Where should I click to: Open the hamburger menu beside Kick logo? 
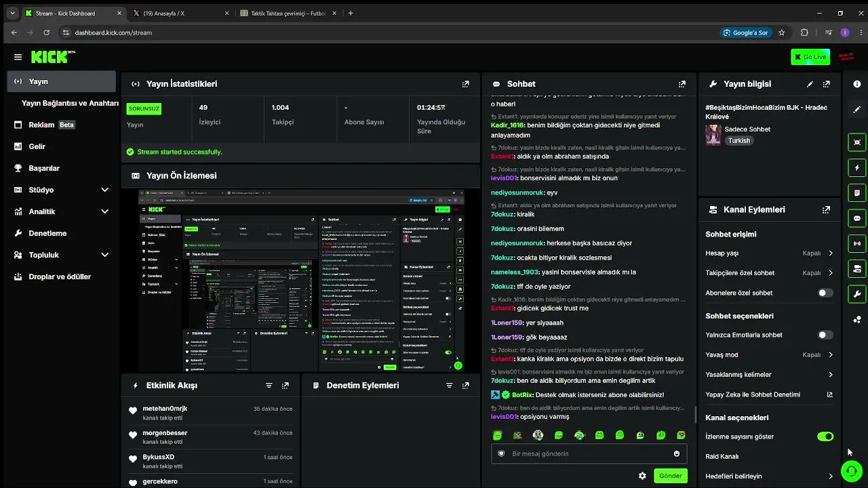coord(18,58)
